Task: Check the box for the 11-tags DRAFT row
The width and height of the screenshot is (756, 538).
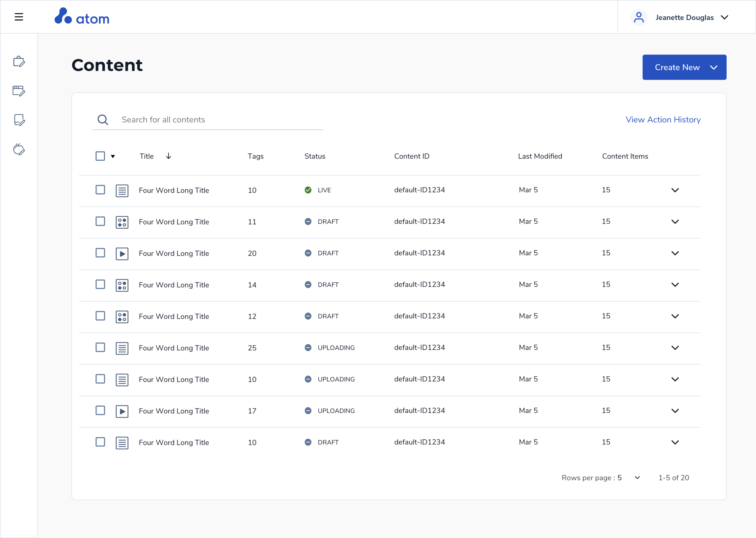Action: pyautogui.click(x=100, y=221)
